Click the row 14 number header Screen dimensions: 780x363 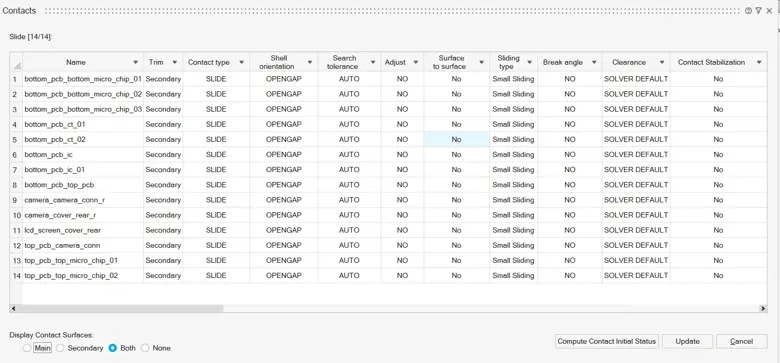tap(16, 275)
